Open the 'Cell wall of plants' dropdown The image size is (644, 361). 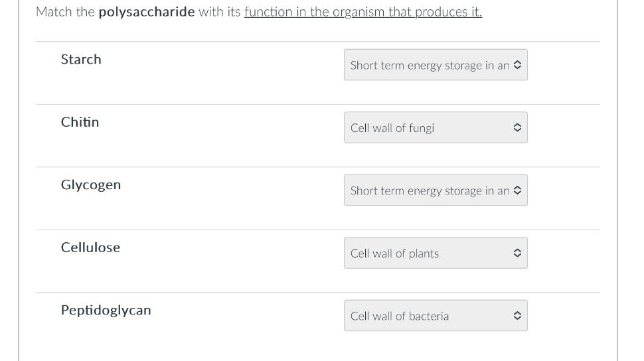pyautogui.click(x=436, y=253)
